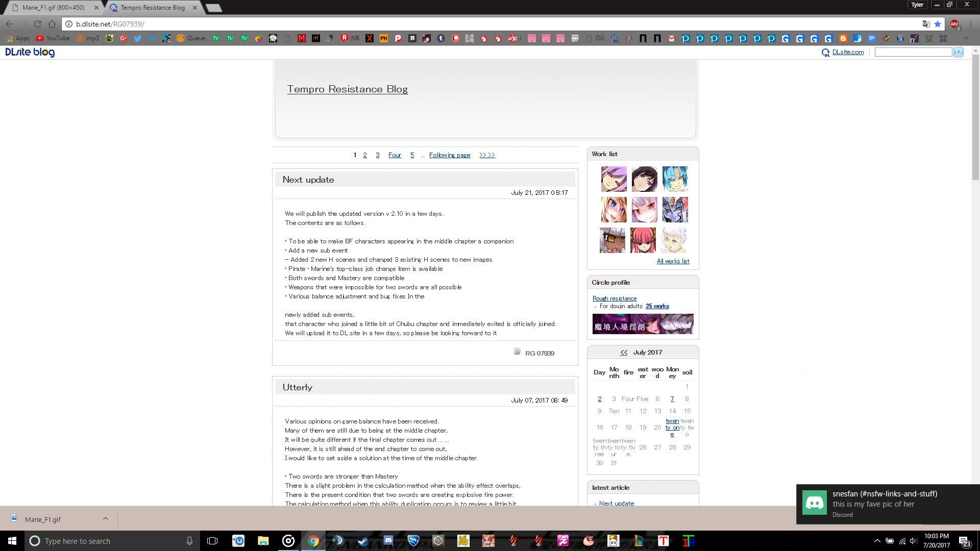Open the YouTube bookmark
980x551 pixels.
(x=53, y=38)
